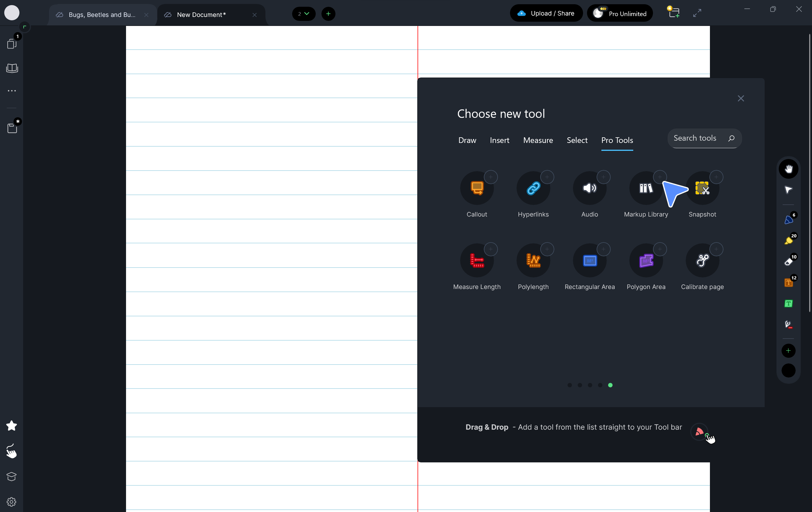
Task: Switch to the Draw tab
Action: click(467, 140)
